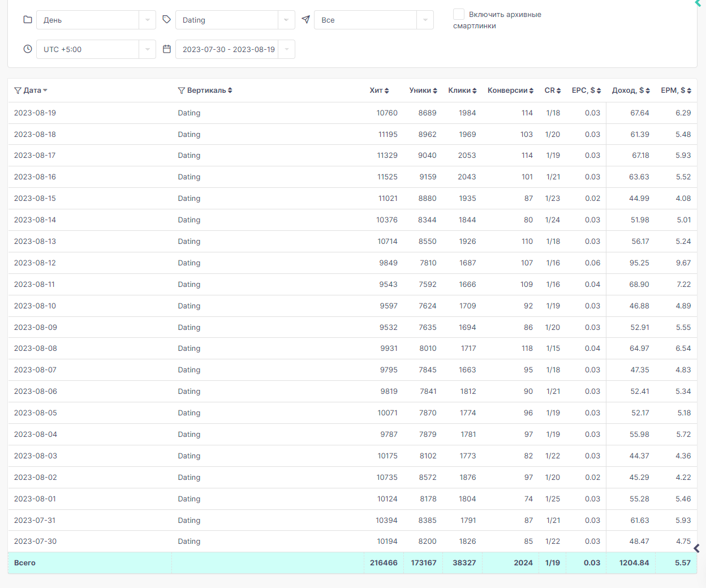Click the calendar icon beside date range

pyautogui.click(x=166, y=49)
